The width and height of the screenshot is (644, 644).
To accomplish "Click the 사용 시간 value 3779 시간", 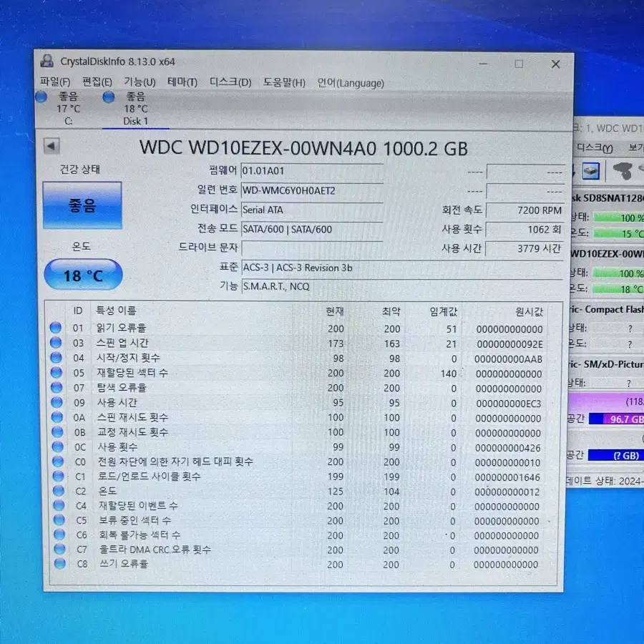I will (x=525, y=248).
